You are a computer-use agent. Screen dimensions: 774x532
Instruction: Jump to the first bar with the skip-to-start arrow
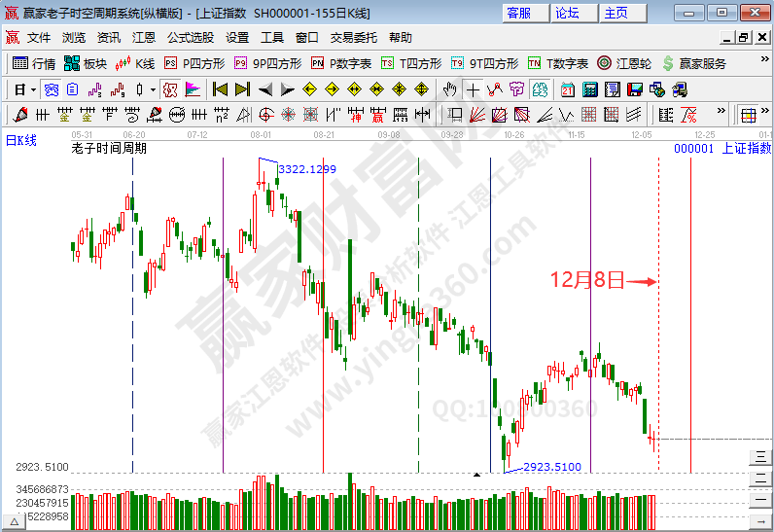[221, 89]
